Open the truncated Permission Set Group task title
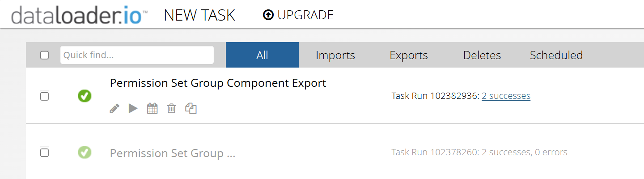Screen dimensions: 644x179 (x=173, y=153)
